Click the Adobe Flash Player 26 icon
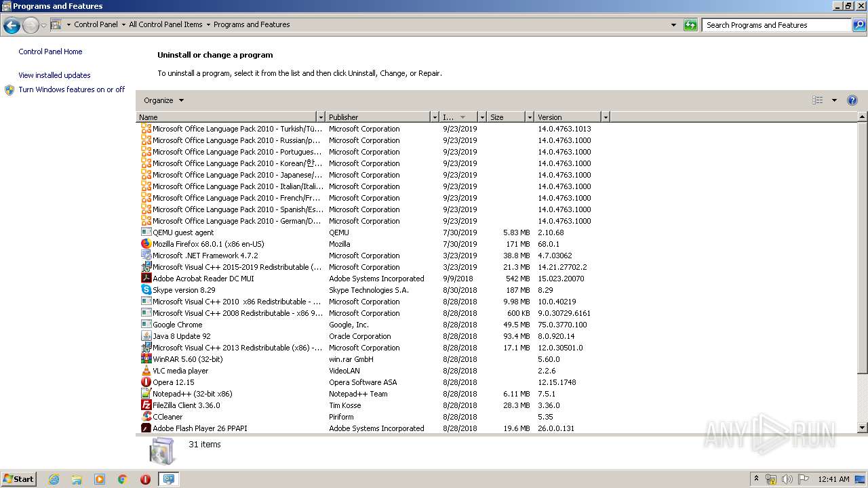This screenshot has height=488, width=868. [x=146, y=428]
